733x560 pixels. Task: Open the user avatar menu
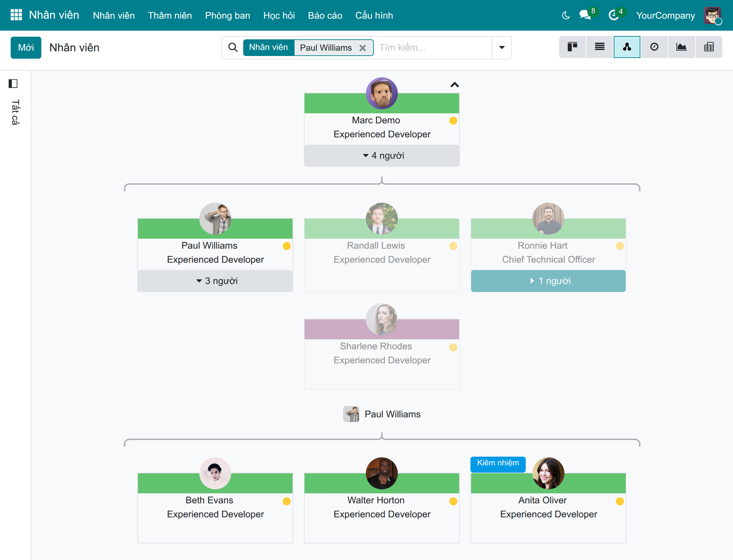[x=712, y=15]
